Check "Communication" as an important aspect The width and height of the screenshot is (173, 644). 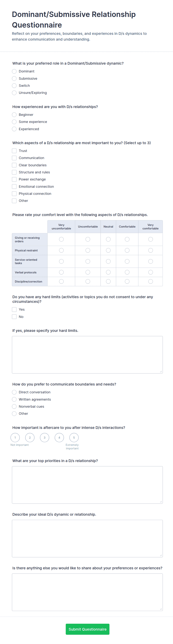pyautogui.click(x=14, y=158)
